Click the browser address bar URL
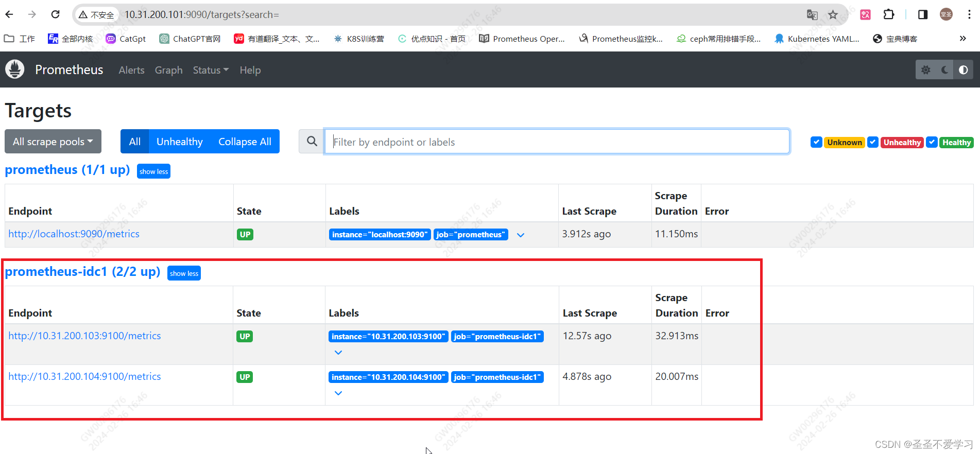 [x=201, y=14]
